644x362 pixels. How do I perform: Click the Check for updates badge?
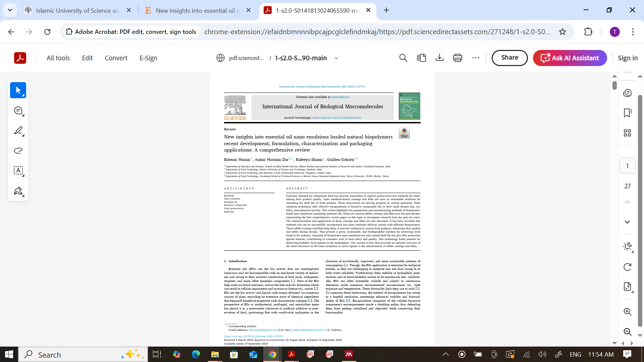404,133
